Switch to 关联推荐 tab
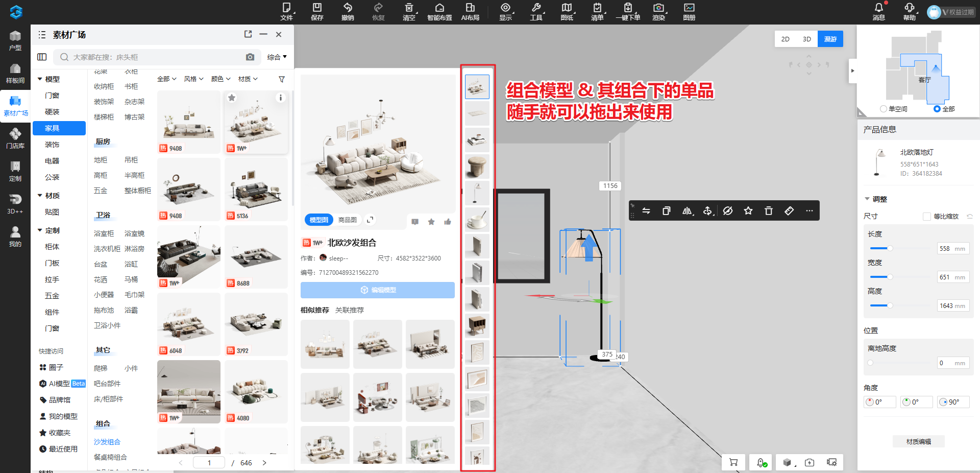Image resolution: width=980 pixels, height=473 pixels. pyautogui.click(x=350, y=310)
